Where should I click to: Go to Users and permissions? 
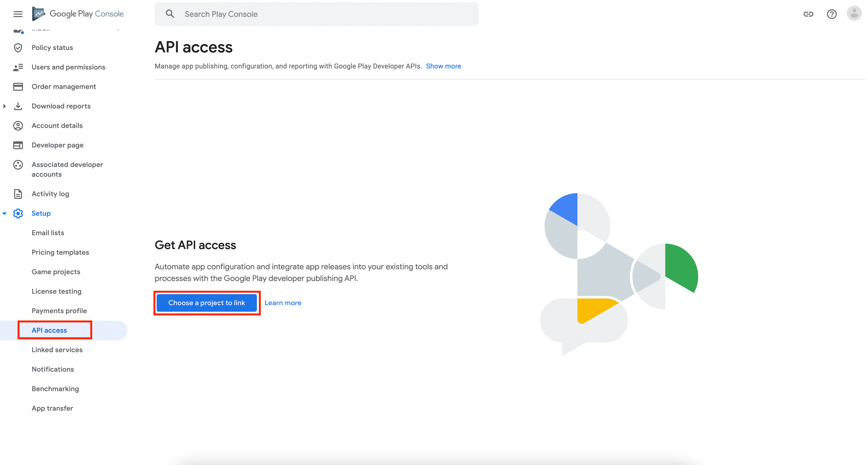click(68, 67)
